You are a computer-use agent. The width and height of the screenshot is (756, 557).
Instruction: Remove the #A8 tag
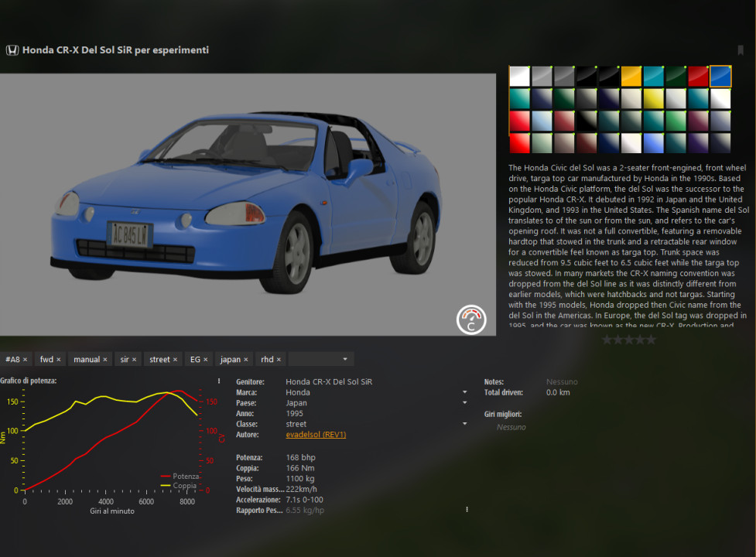25,360
